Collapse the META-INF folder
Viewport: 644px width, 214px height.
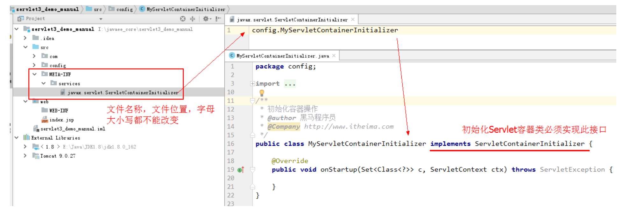[x=34, y=74]
